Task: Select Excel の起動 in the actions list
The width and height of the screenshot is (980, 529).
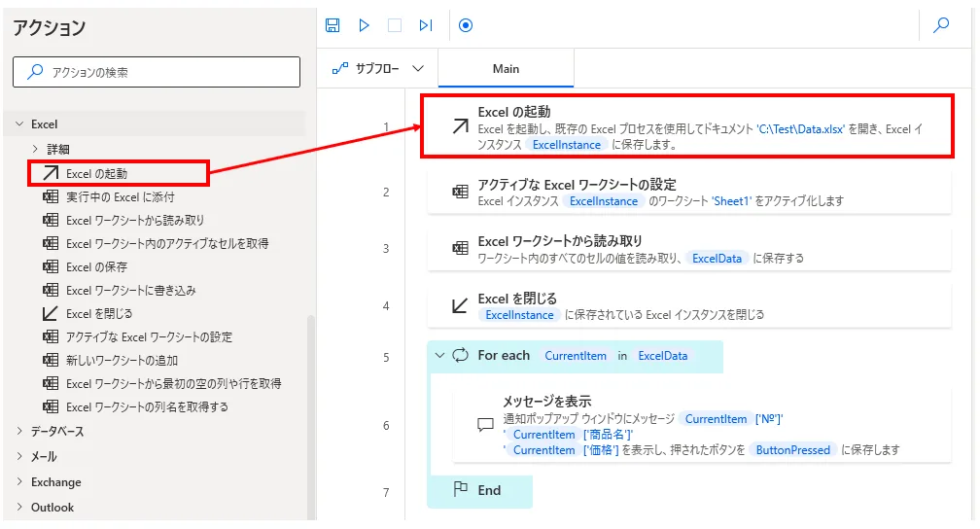Action: click(x=96, y=174)
